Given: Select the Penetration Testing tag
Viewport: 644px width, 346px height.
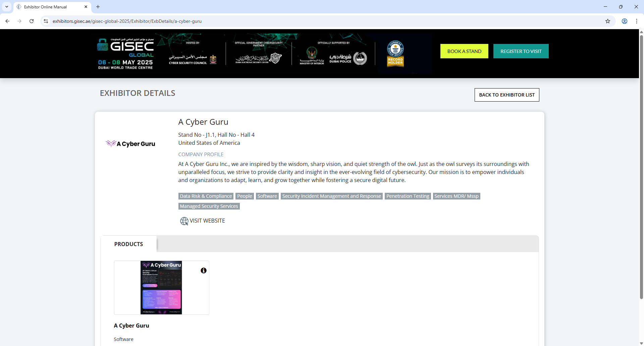Looking at the screenshot, I should 408,196.
